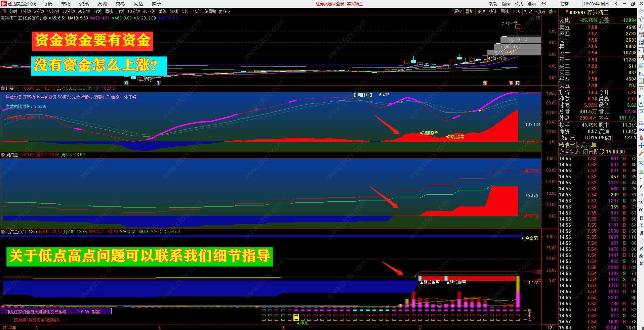This screenshot has width=644, height=330.
Task: Open the envelope mail icon in title bar
Action: coord(544,4)
